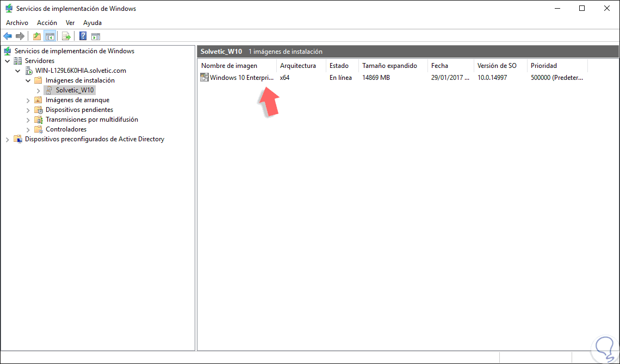Click the Active Directory preconfigured devices icon
Screen dimensions: 620x364
[18, 139]
